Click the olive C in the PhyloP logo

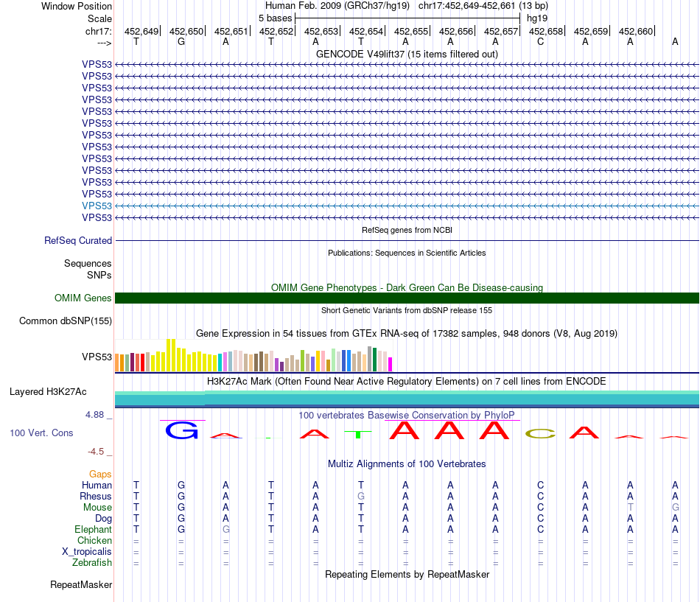coord(540,434)
